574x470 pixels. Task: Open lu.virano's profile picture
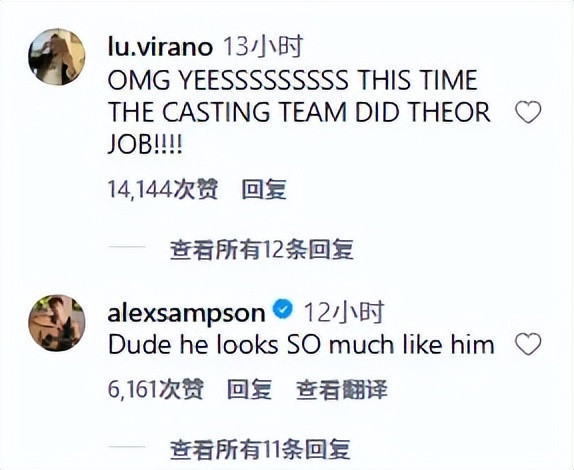pyautogui.click(x=57, y=57)
